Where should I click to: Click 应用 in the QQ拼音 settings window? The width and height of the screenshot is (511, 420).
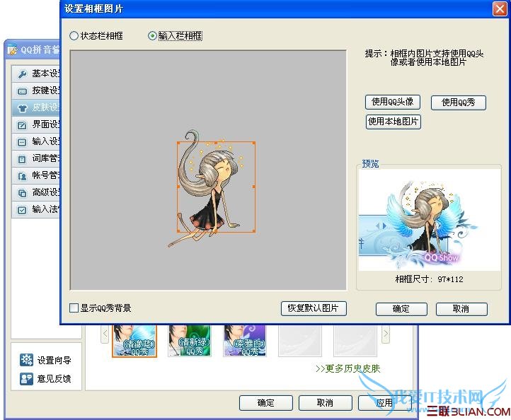click(x=384, y=403)
